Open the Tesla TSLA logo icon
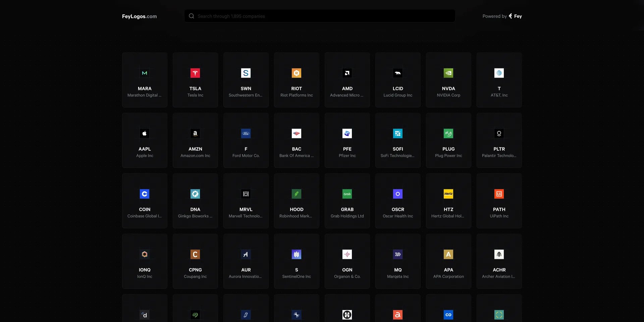 tap(195, 73)
